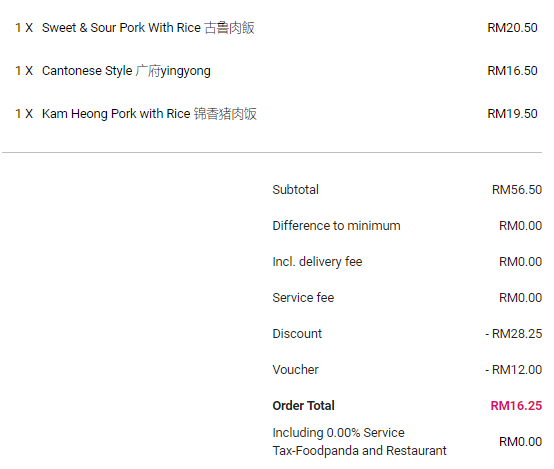Click the quantity 1 X beside Sweet & Sour Pork
The image size is (554, 469).
tap(24, 28)
